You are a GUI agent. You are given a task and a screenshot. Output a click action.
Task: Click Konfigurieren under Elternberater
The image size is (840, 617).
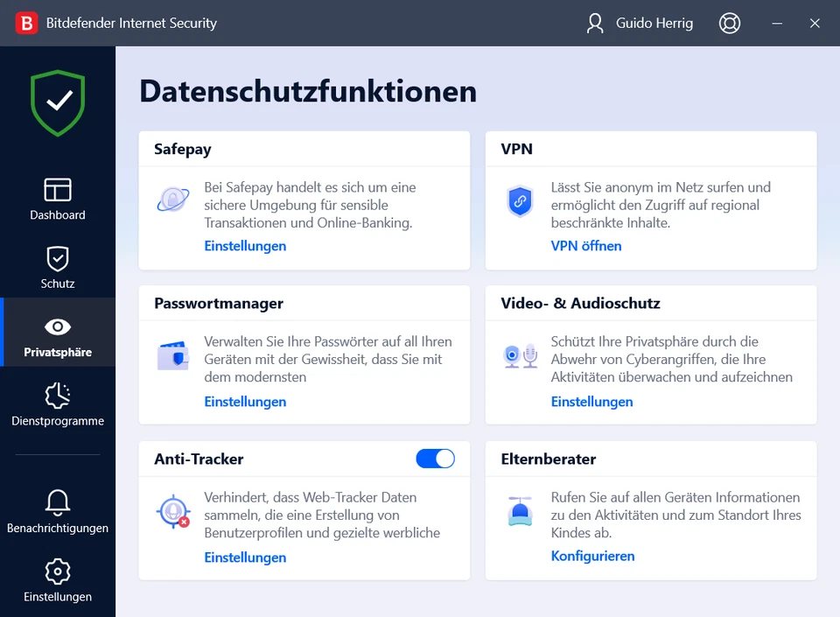click(592, 556)
